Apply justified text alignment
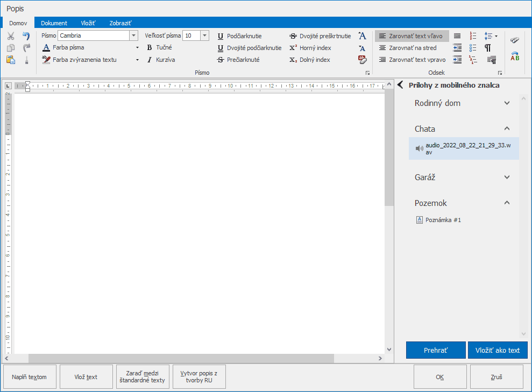The height and width of the screenshot is (392, 532). [x=457, y=36]
